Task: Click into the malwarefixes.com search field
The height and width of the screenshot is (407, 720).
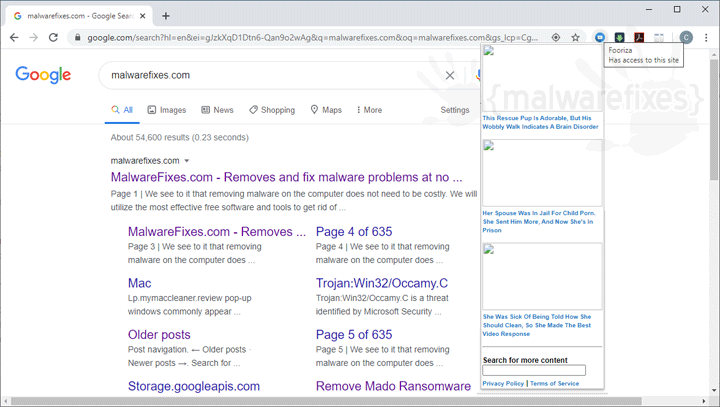Action: [276, 75]
